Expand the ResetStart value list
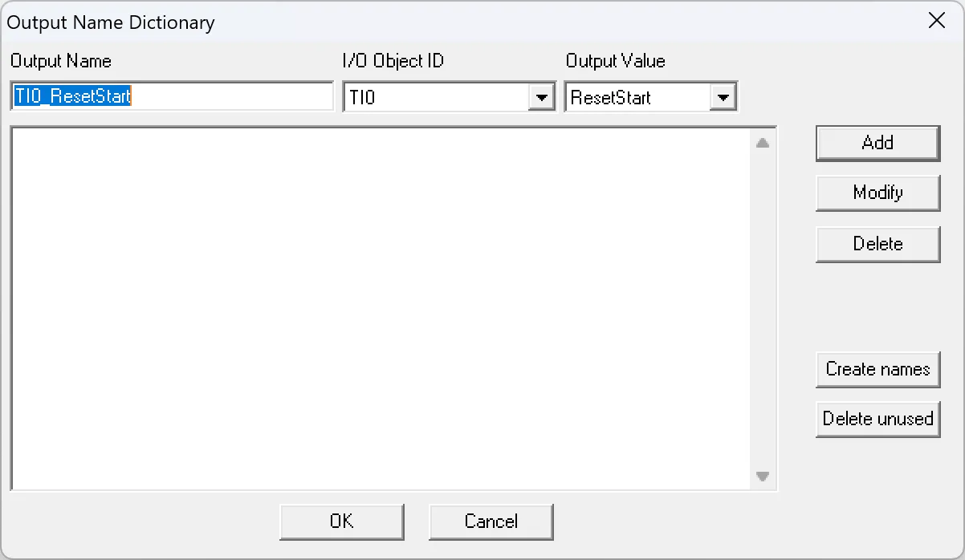Screen dimensions: 965x560 point(723,96)
